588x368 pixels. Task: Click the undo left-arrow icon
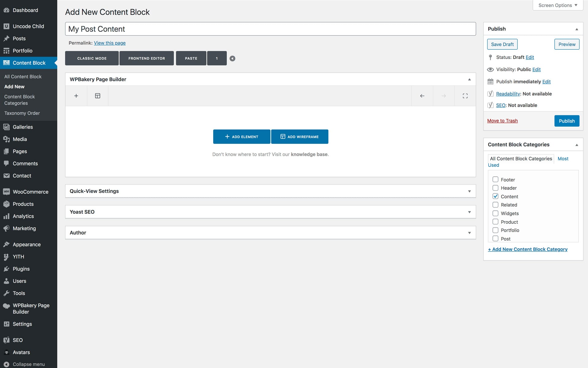click(422, 96)
